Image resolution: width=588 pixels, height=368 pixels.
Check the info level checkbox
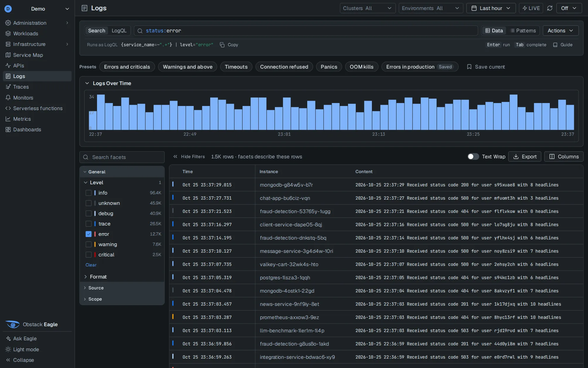tap(88, 193)
